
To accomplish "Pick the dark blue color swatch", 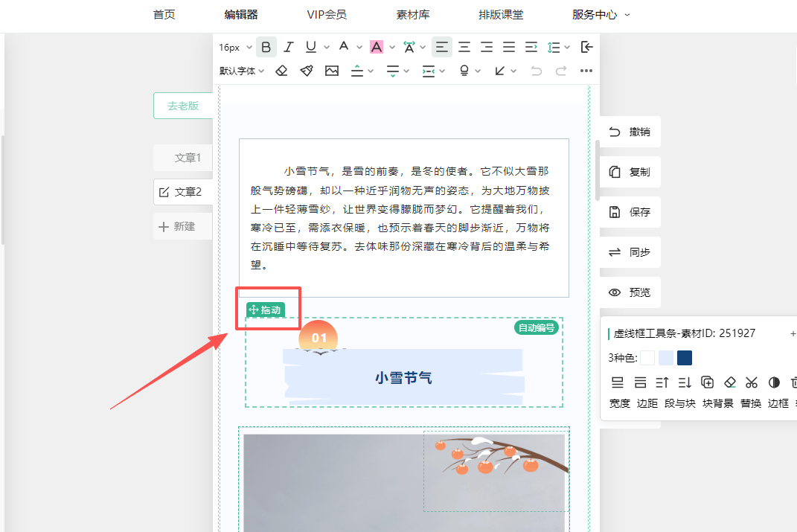I will point(685,358).
